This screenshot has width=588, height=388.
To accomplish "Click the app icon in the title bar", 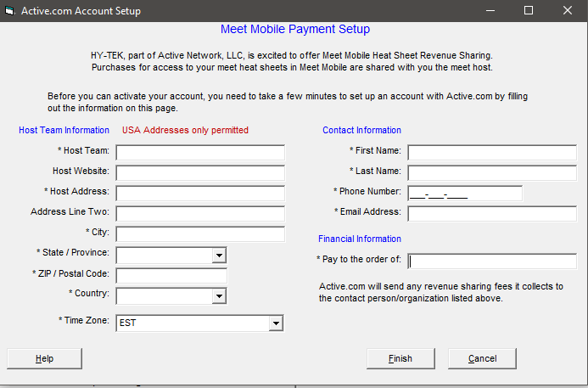I will click(9, 10).
